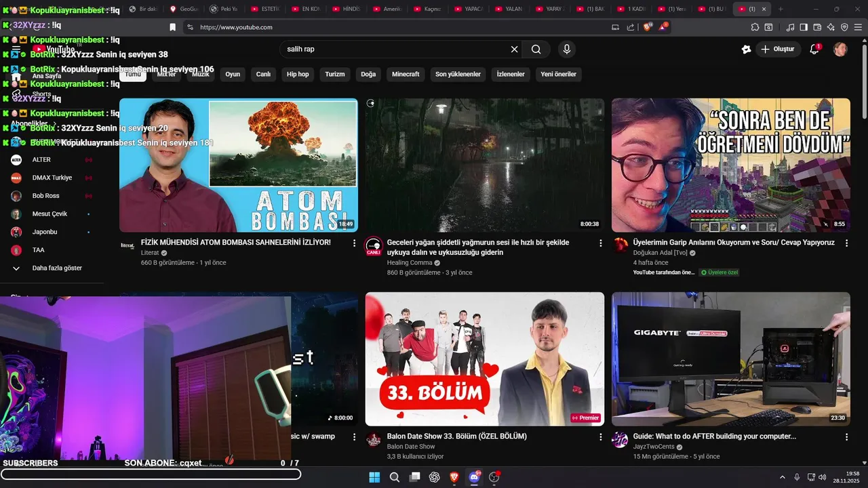The image size is (868, 488).
Task: Select the Yeni öneriler filter chip
Action: 558,74
